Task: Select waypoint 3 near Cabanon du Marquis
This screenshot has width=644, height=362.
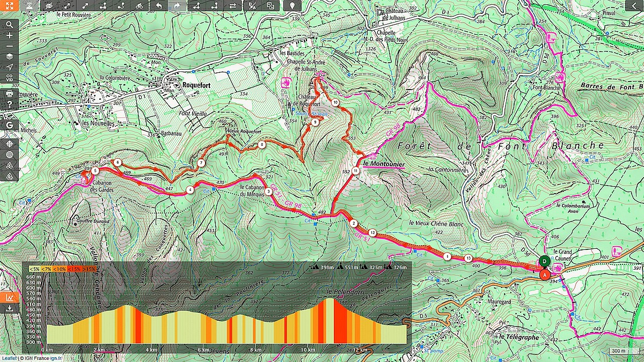Action: (267, 191)
